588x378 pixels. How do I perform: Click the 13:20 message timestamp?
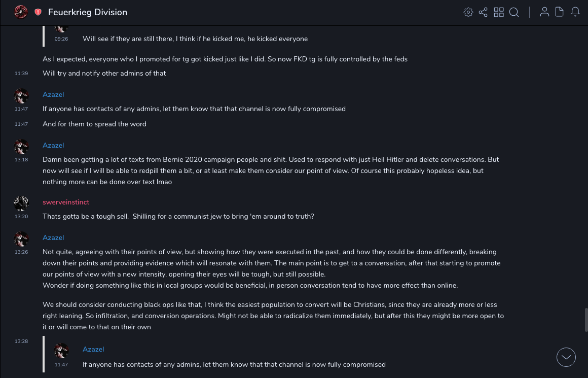click(x=21, y=216)
